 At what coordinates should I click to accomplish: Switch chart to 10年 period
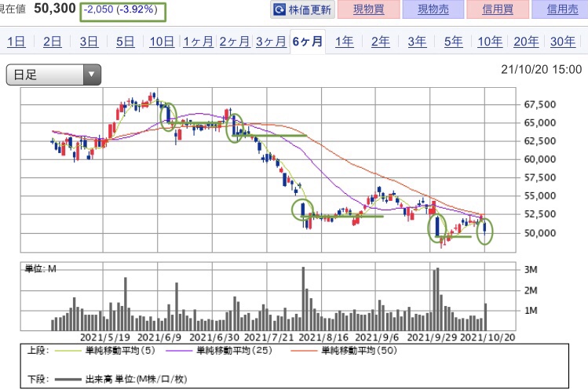pyautogui.click(x=490, y=42)
